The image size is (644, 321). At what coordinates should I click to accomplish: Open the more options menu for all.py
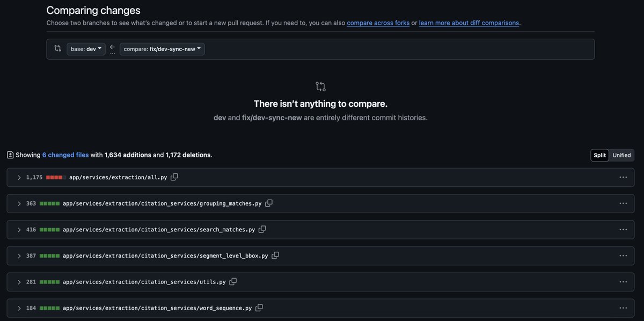coord(623,177)
